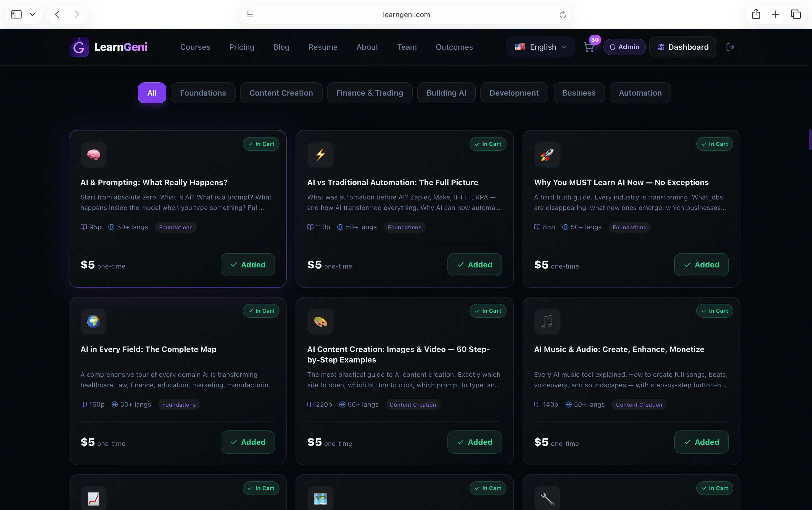The width and height of the screenshot is (812, 510).
Task: Open AI Music & Audio: Create, Enhance, Monetize title
Action: (619, 349)
